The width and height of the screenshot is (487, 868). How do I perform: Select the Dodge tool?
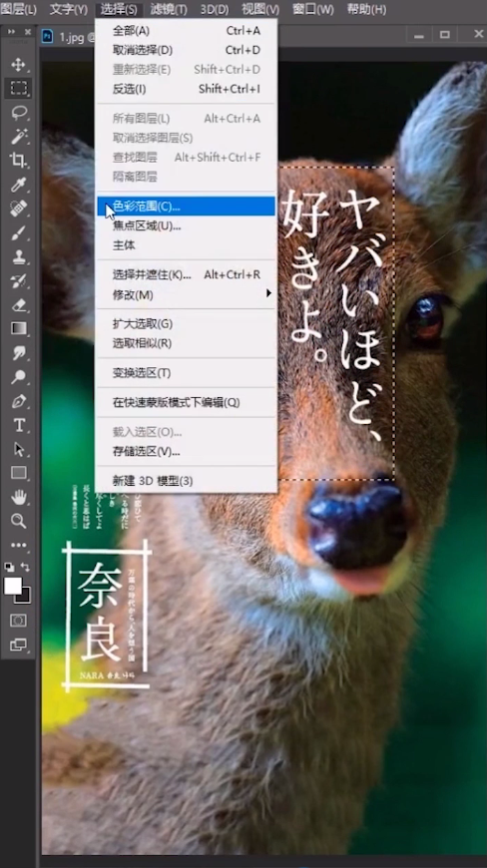pyautogui.click(x=18, y=377)
